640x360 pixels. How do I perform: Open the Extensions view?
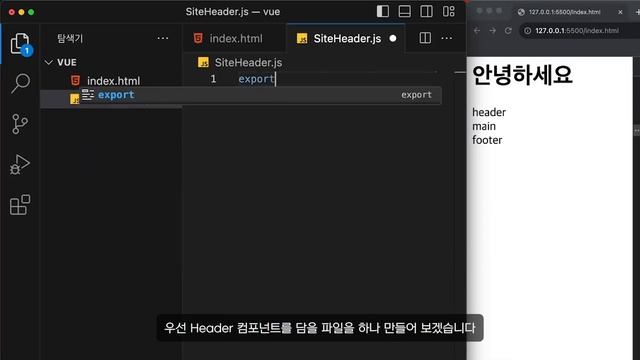point(20,204)
